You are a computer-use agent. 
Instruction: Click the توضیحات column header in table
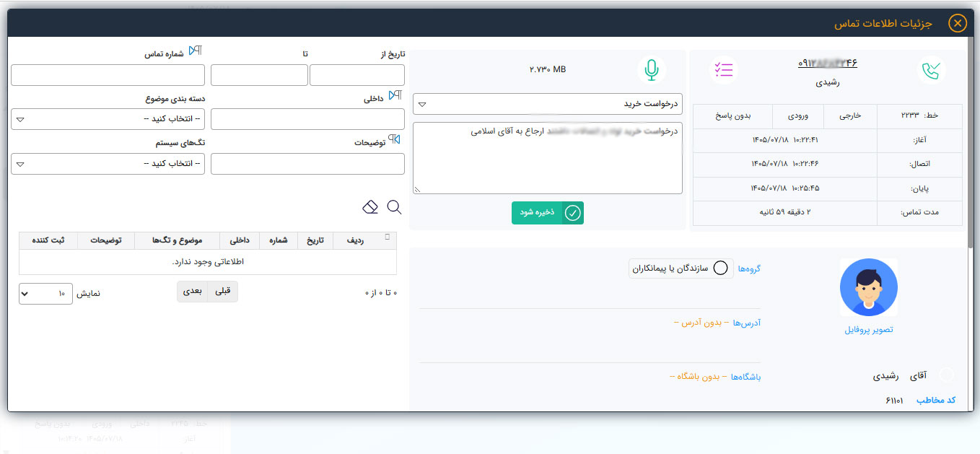coord(106,240)
